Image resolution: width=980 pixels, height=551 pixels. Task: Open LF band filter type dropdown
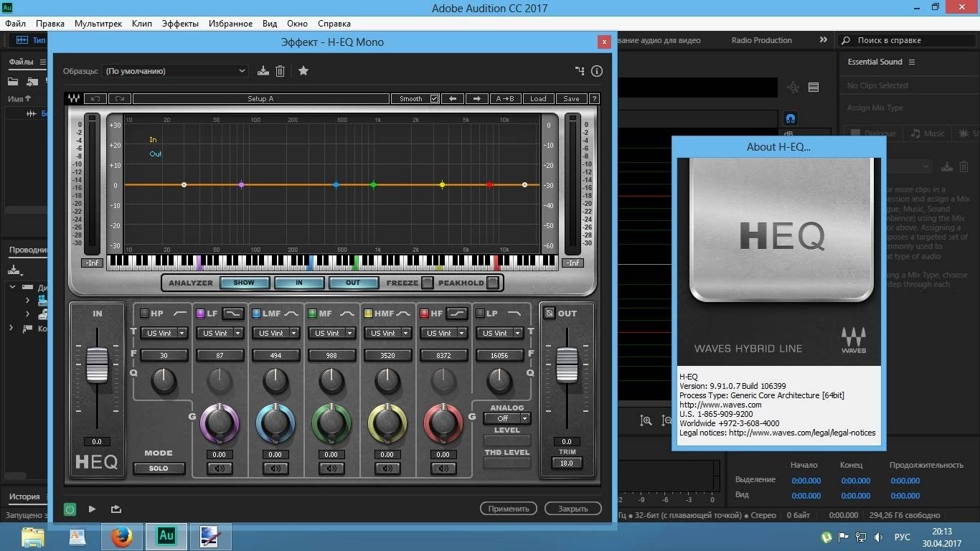point(220,333)
